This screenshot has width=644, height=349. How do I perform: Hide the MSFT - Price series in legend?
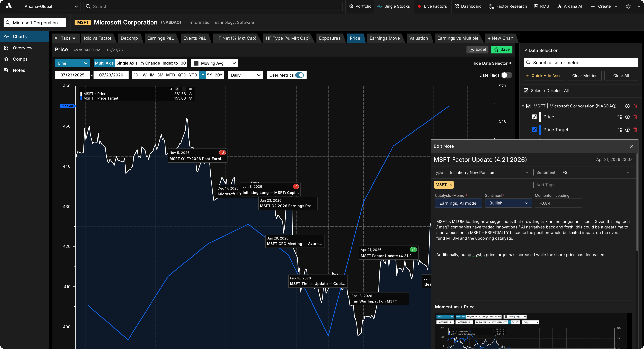click(x=191, y=94)
